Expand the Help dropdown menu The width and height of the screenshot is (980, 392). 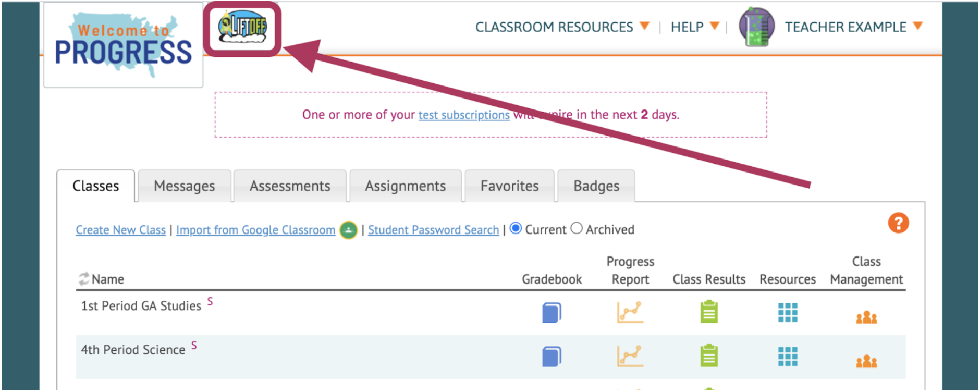pos(695,27)
